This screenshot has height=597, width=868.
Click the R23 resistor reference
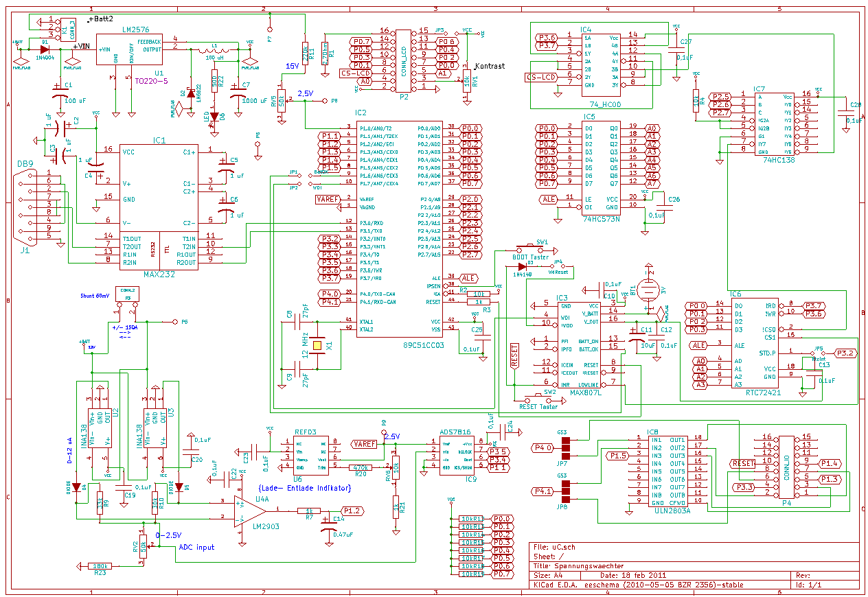(100, 572)
